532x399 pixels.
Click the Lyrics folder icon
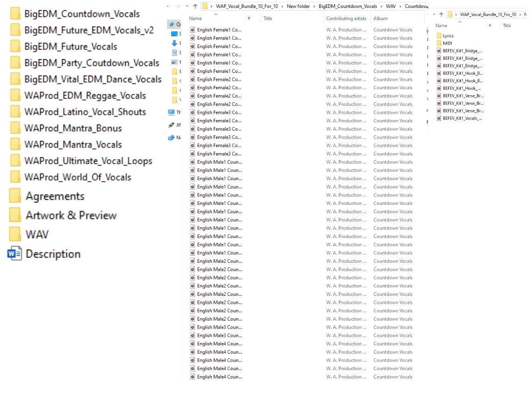coord(439,36)
